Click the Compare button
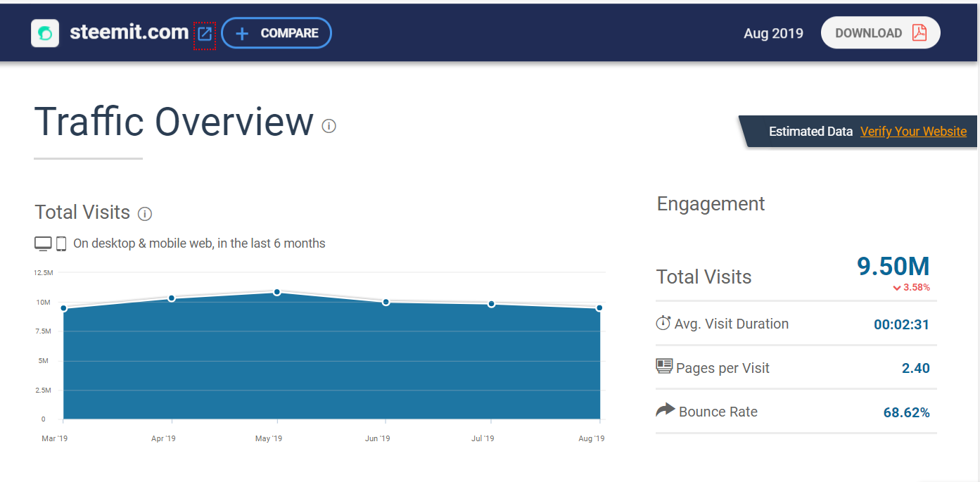Screen dimensions: 980x482 pos(276,33)
